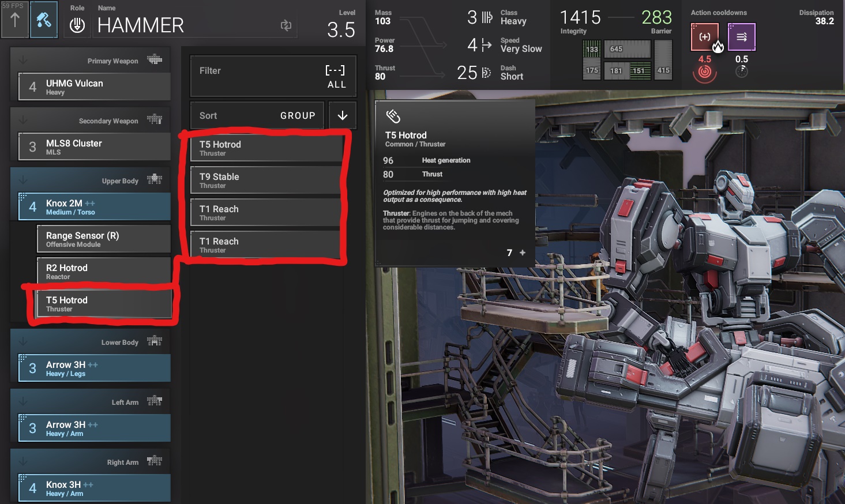Collapse the Secondary Weapon section arrow
The height and width of the screenshot is (504, 845).
coord(23,120)
